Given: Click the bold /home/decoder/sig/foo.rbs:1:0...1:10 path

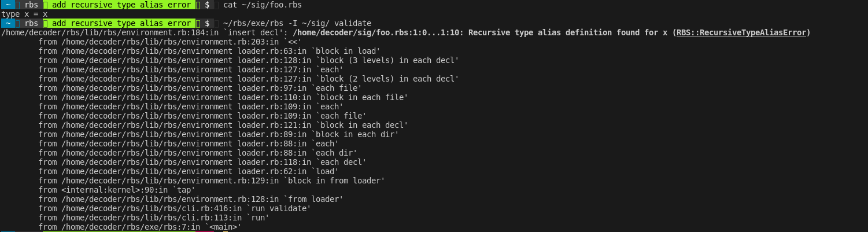Looking at the screenshot, I should (378, 32).
